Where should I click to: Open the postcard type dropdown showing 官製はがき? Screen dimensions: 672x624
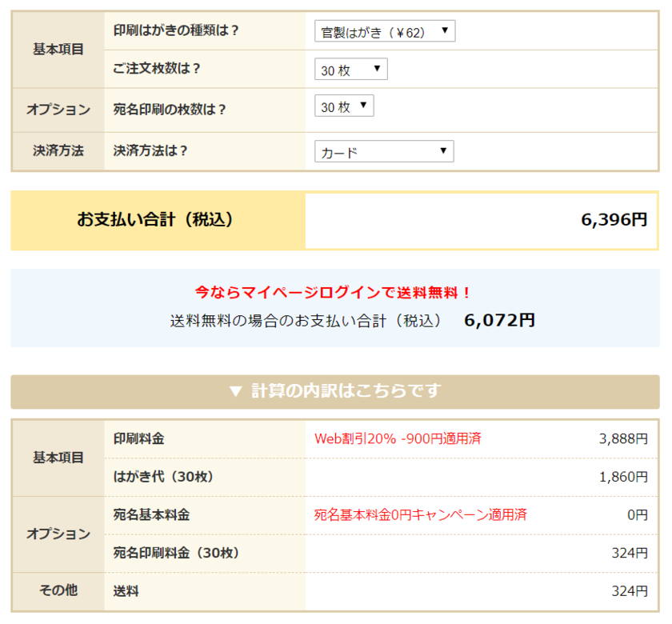click(x=385, y=31)
